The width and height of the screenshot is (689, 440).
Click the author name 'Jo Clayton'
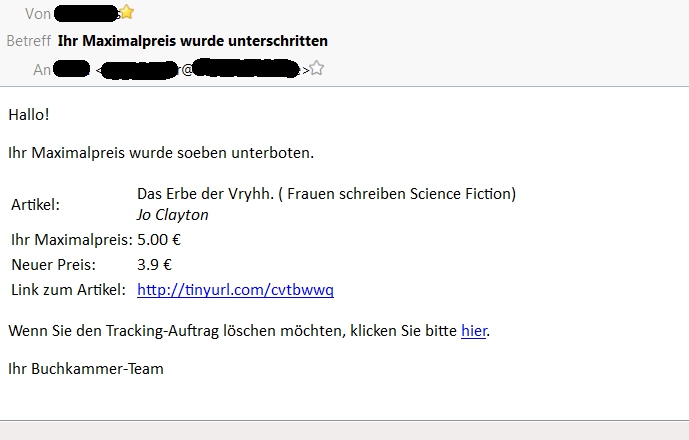[x=172, y=214]
